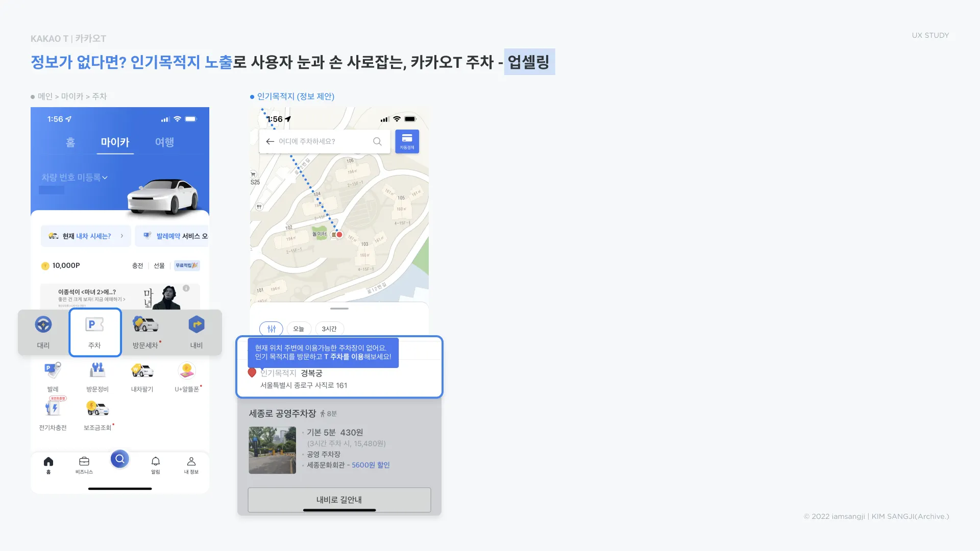Open the 알림 bell in bottom navigation
Viewport: 980px width, 551px height.
click(156, 464)
